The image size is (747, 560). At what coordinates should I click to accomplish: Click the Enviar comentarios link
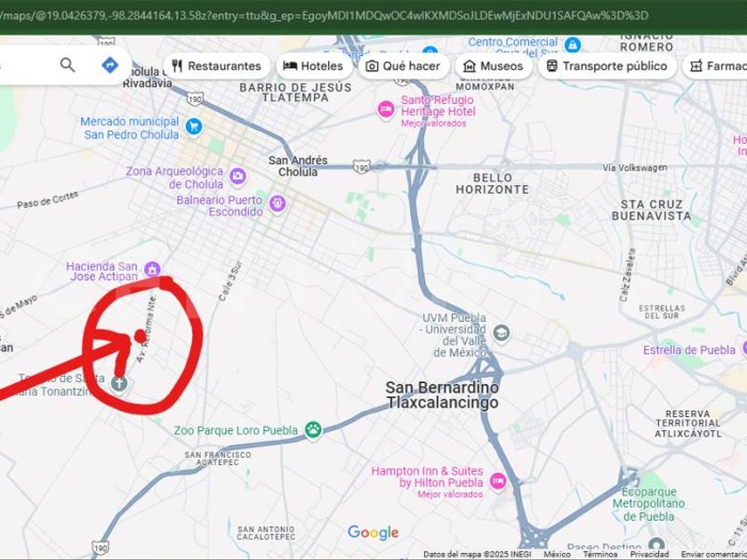pyautogui.click(x=713, y=555)
